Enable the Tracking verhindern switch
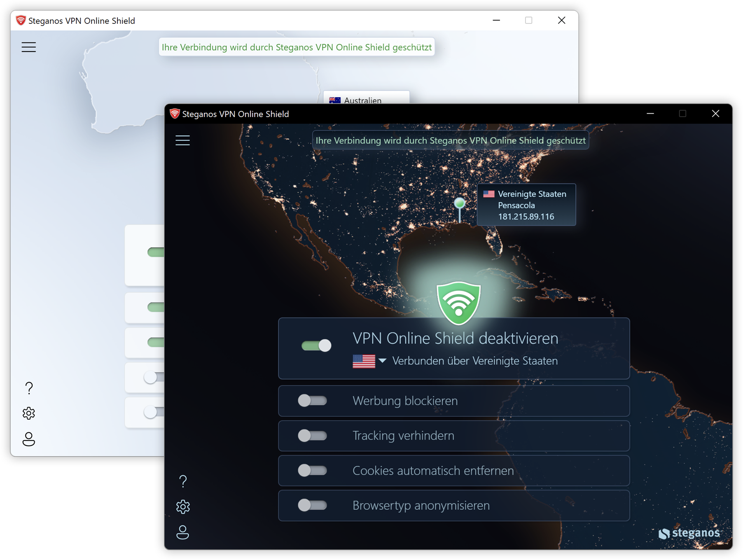 click(x=313, y=436)
